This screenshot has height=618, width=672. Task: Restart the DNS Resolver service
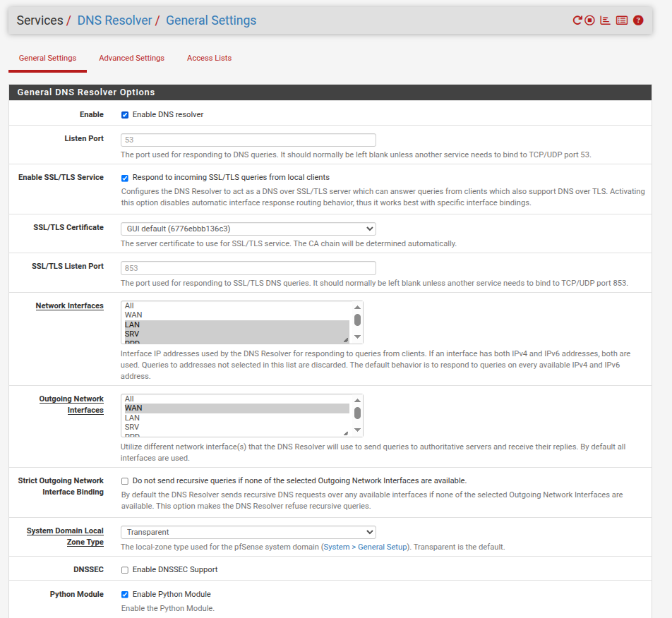[577, 20]
